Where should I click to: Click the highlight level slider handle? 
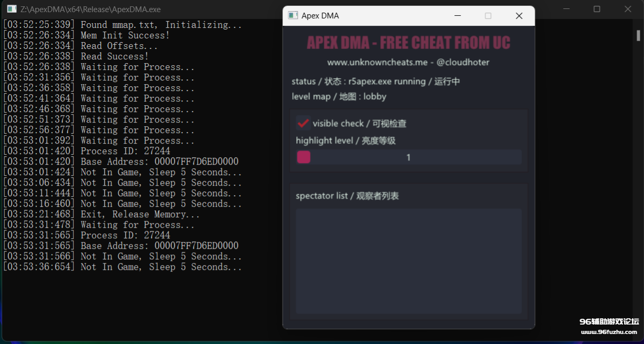coord(304,157)
